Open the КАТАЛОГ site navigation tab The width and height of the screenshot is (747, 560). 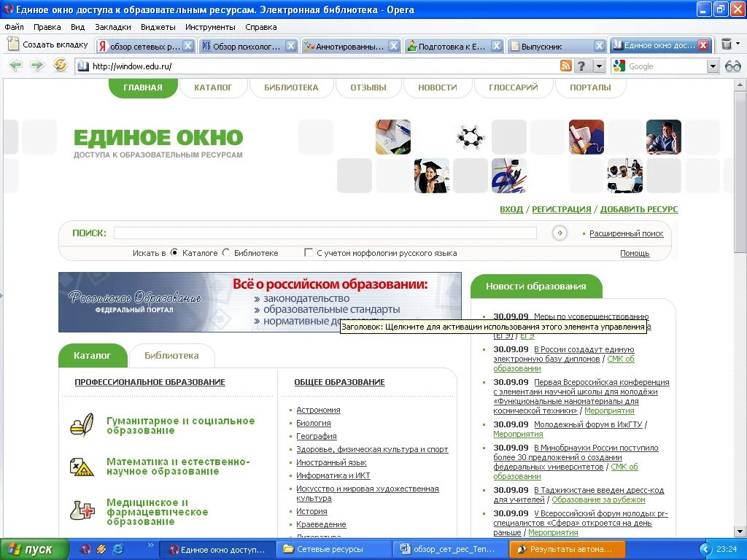(x=213, y=87)
